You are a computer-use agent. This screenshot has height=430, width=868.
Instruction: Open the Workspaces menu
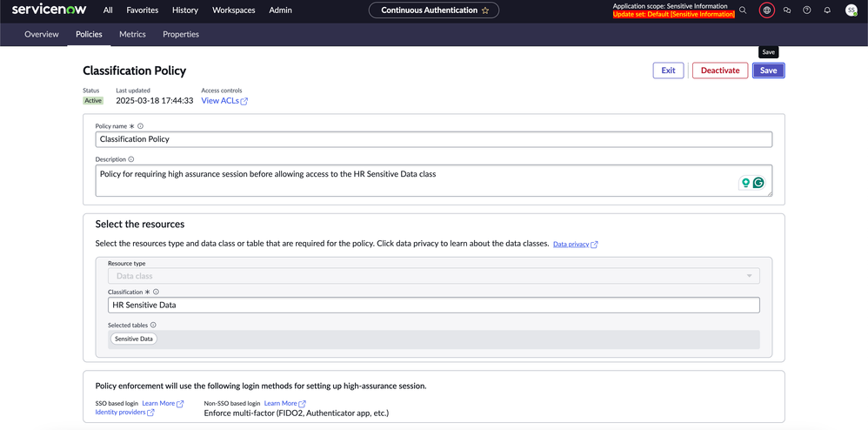point(234,10)
